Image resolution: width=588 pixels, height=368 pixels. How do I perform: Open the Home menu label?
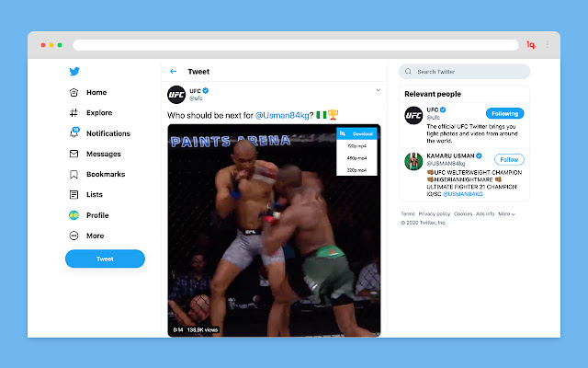[96, 92]
